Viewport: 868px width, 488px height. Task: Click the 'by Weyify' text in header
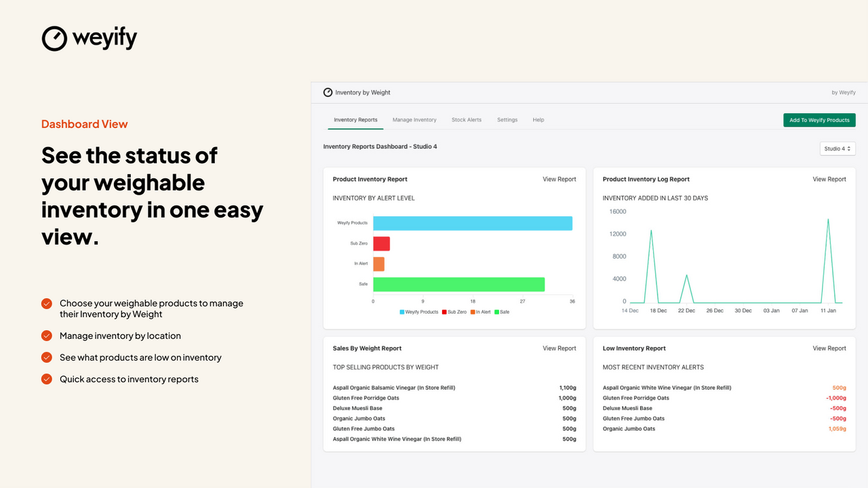click(x=844, y=92)
